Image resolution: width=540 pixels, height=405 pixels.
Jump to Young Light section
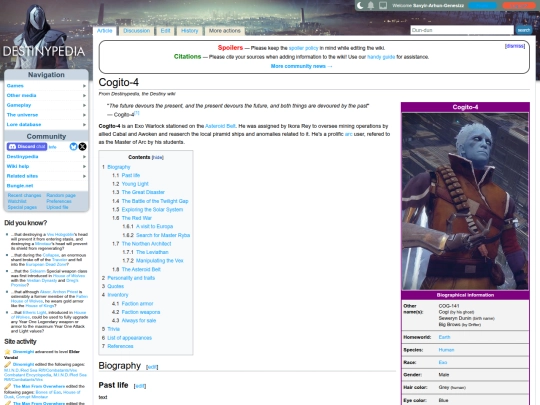tap(135, 184)
